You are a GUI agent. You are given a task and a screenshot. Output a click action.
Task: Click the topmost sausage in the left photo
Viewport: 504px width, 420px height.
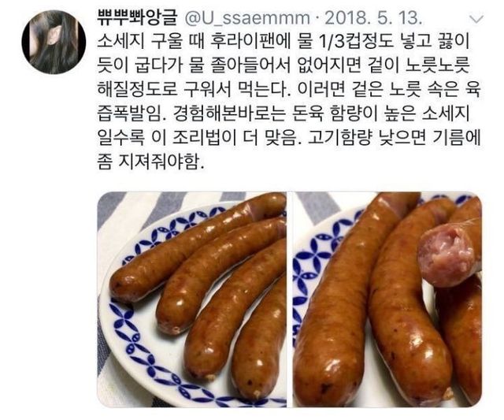193,244
